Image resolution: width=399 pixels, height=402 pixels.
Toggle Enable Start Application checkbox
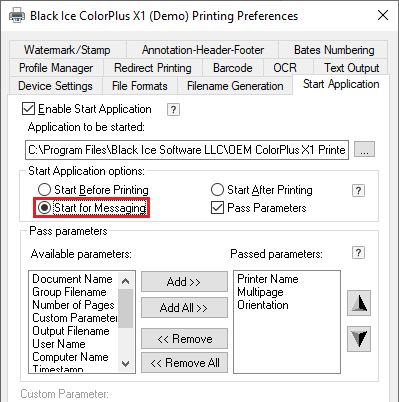coord(28,109)
